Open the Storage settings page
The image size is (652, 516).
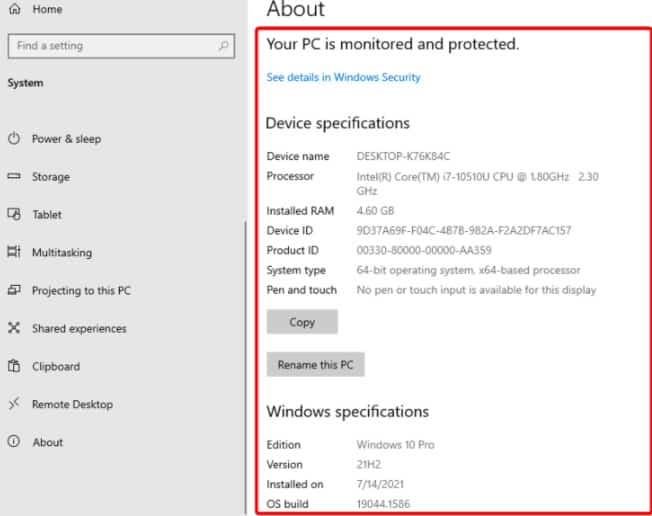(x=50, y=177)
